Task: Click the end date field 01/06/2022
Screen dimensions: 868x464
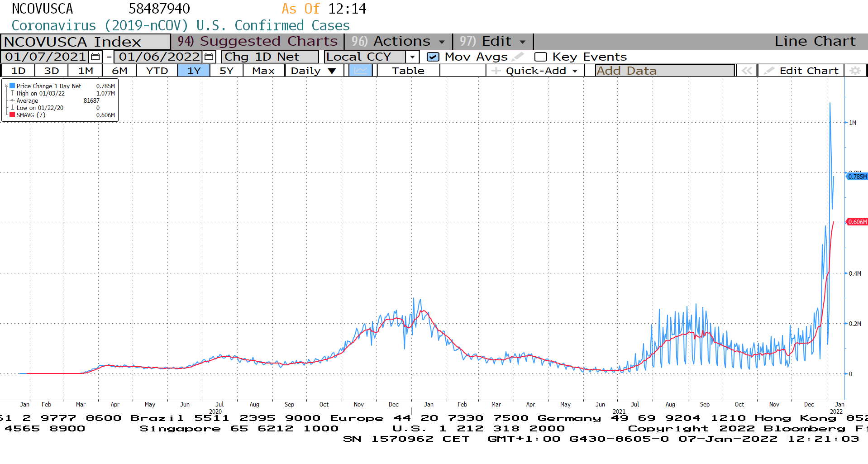Action: click(159, 57)
